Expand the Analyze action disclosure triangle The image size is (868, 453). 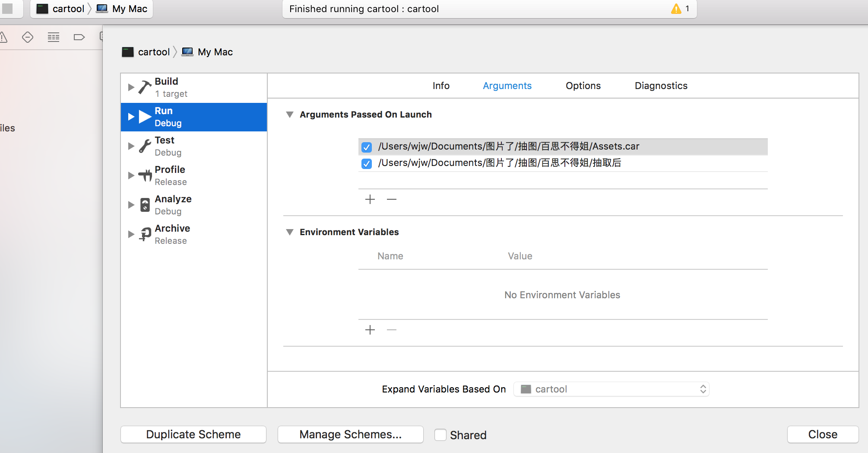pos(131,205)
